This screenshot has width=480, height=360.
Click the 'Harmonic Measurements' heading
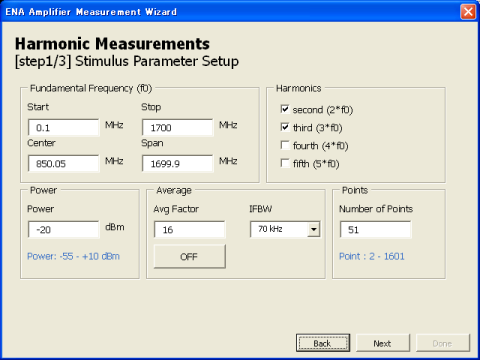112,44
